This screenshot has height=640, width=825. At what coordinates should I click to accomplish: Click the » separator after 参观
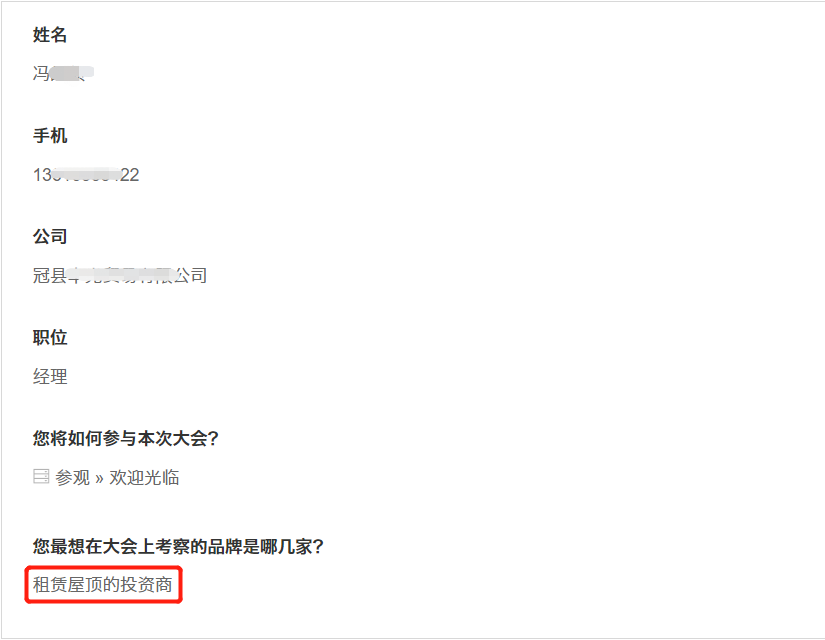[99, 479]
